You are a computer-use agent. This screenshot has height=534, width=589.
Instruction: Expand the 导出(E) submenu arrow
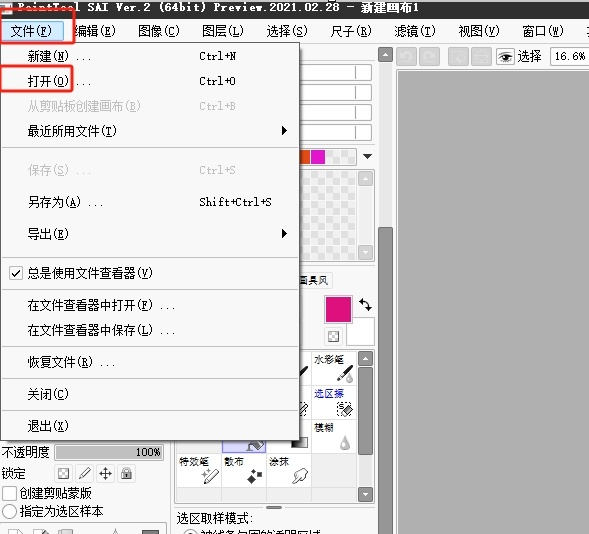tap(284, 234)
